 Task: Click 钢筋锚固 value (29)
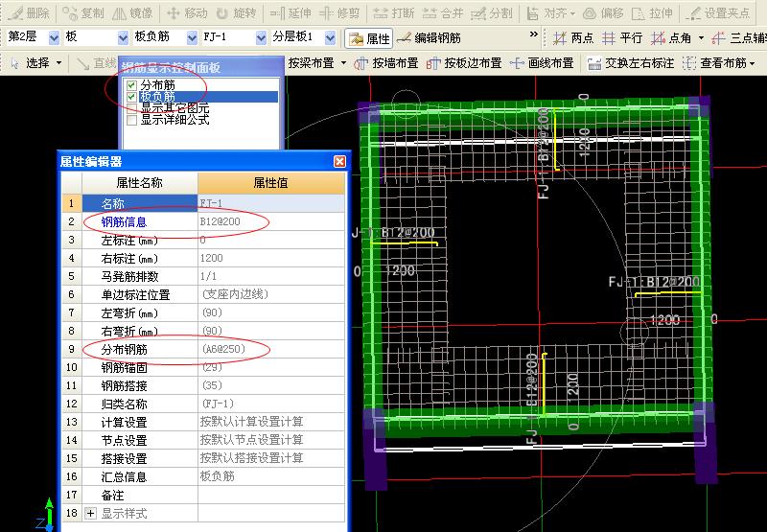(271, 367)
